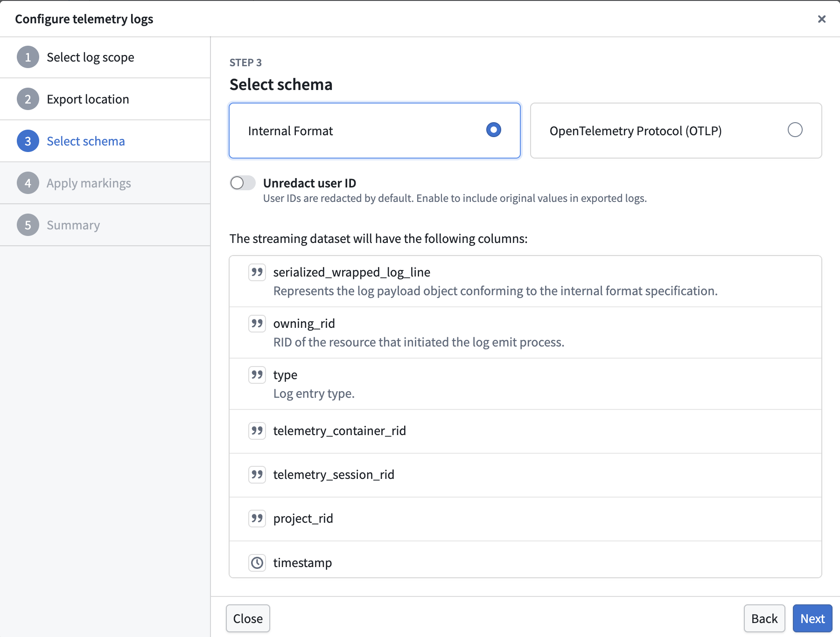Click the Internal Format label

pos(290,131)
